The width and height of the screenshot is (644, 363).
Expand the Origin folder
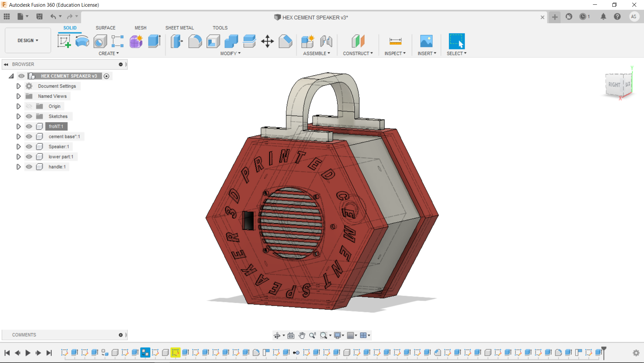click(18, 106)
